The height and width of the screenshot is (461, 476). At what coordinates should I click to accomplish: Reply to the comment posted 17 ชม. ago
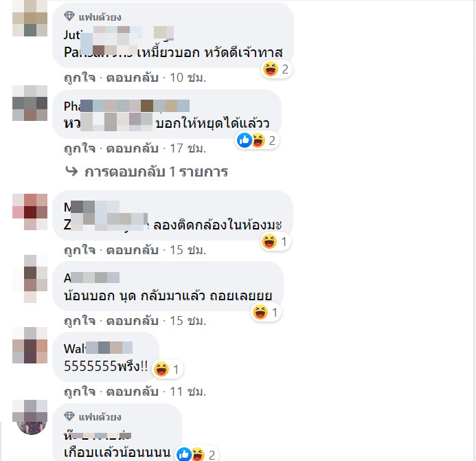[133, 148]
